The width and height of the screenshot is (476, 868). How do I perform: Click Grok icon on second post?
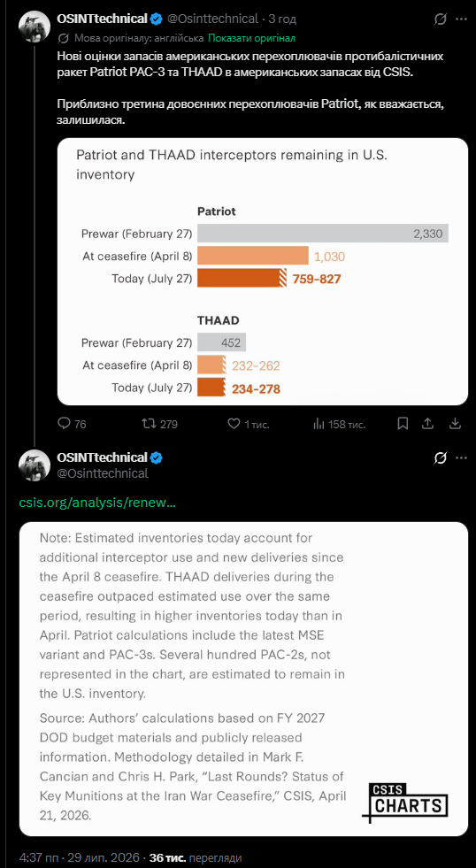click(x=441, y=458)
